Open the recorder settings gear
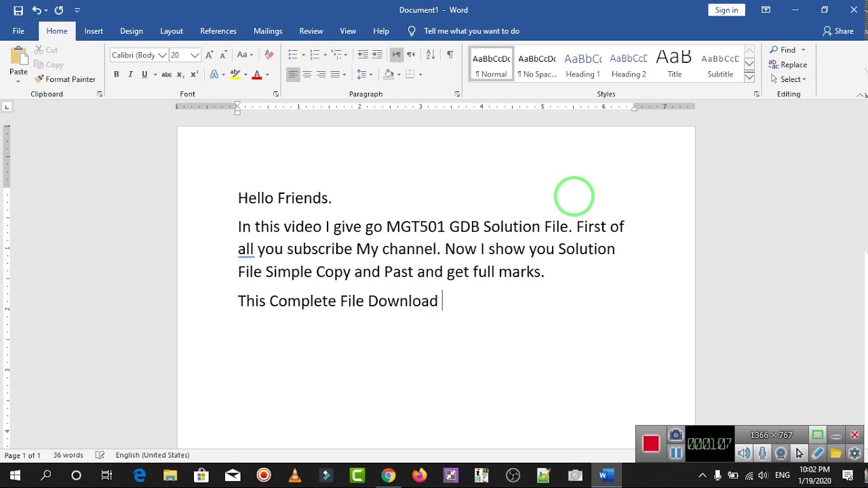The width and height of the screenshot is (868, 488). 854,453
